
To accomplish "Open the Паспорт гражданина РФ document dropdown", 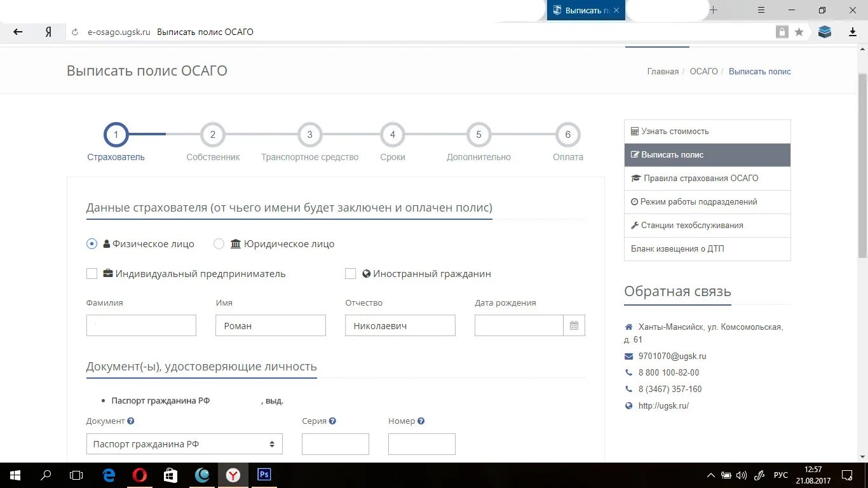I will point(184,444).
